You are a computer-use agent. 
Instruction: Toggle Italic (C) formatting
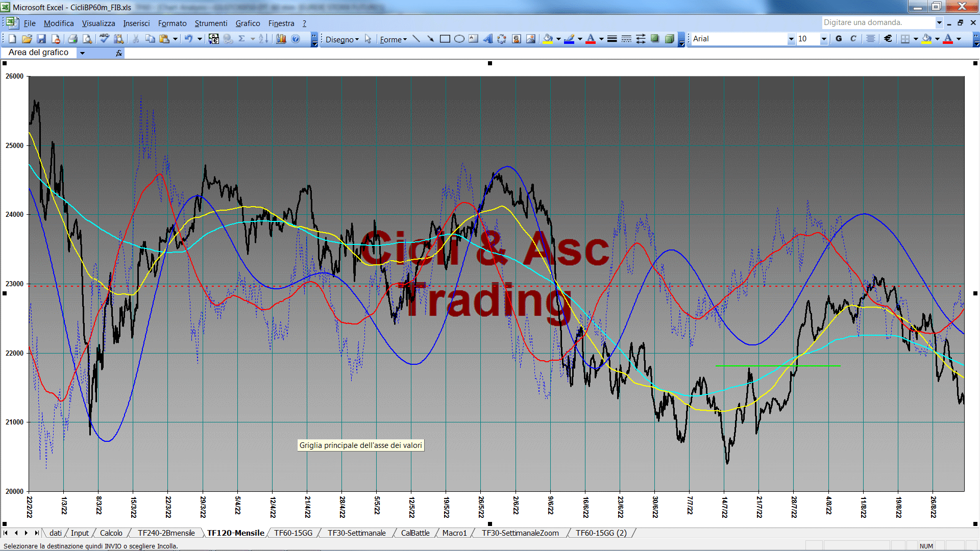[853, 39]
